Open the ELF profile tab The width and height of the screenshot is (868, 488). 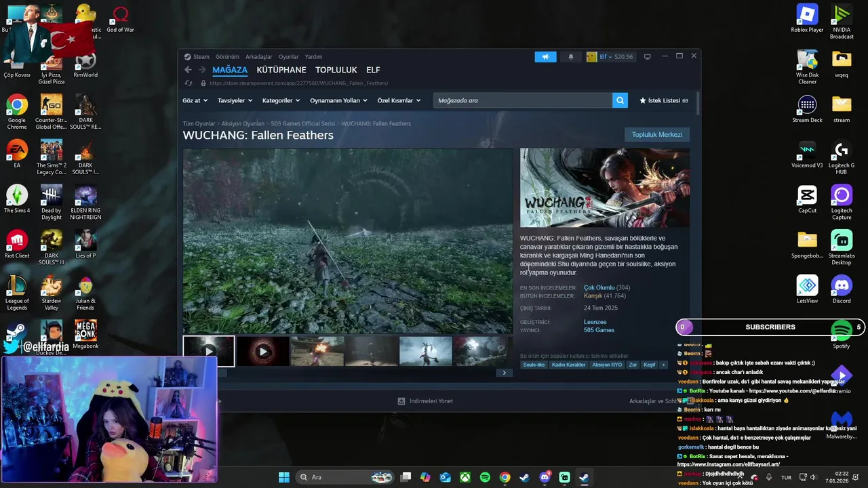(373, 70)
